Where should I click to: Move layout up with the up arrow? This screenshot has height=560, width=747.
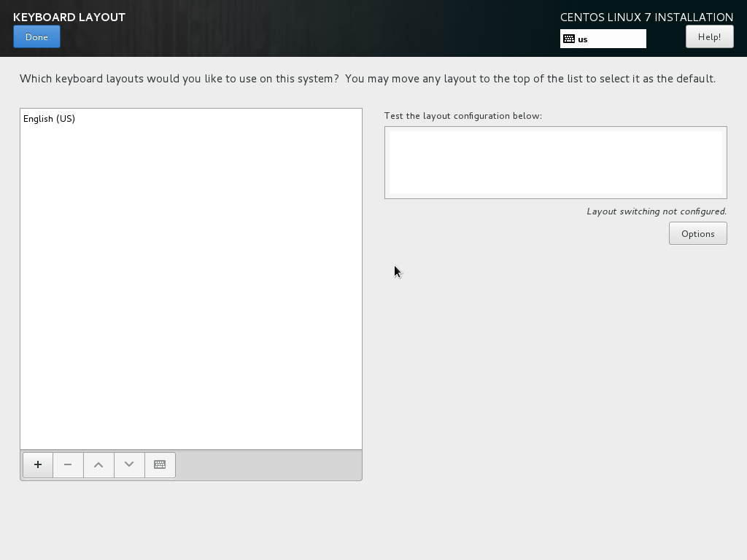pos(98,464)
